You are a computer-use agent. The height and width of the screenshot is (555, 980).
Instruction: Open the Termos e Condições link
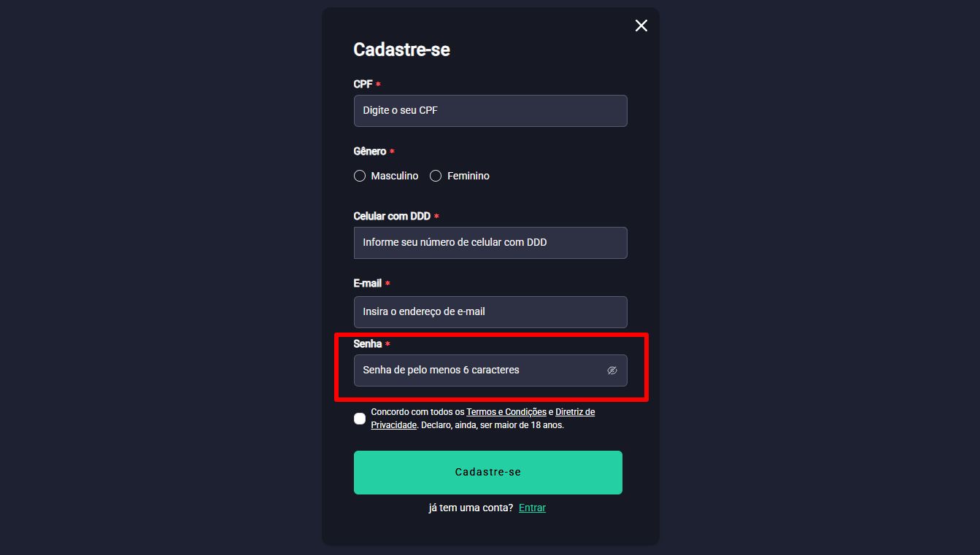[x=506, y=412]
